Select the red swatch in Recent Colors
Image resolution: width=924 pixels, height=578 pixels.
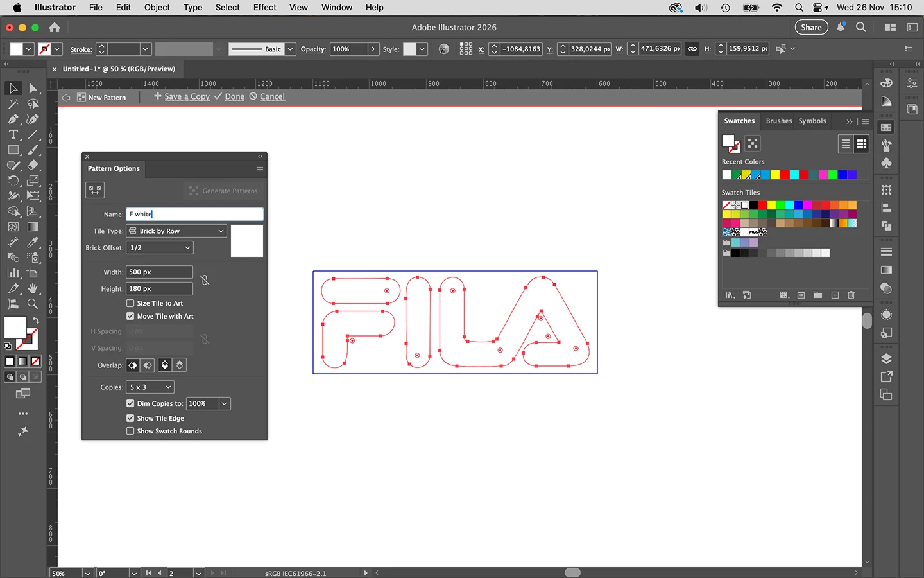[x=784, y=175]
